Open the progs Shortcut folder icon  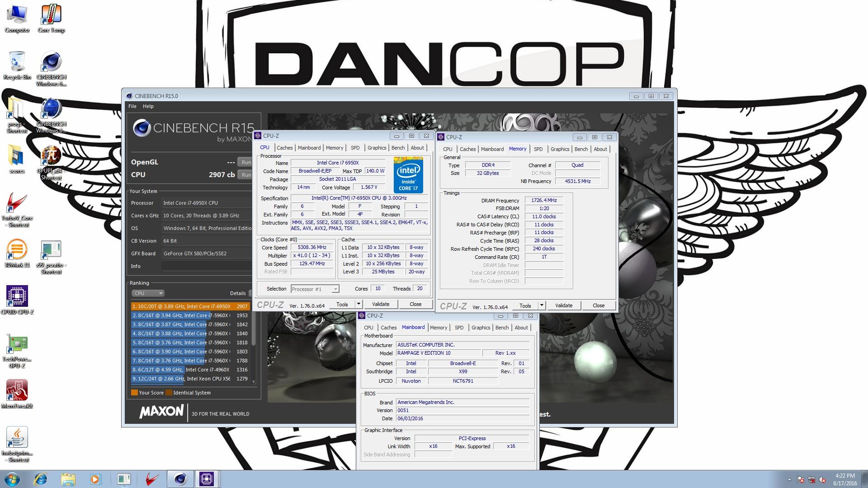click(17, 116)
